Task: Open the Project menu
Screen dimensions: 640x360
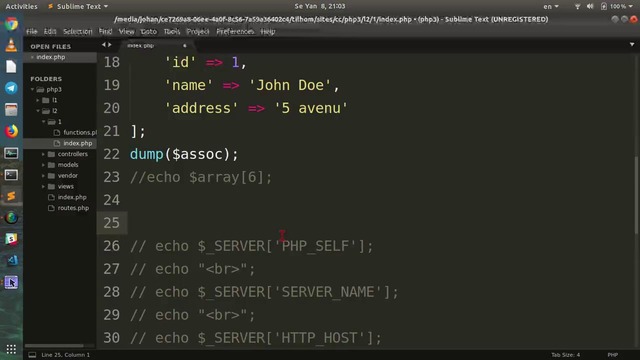Action: [x=198, y=31]
